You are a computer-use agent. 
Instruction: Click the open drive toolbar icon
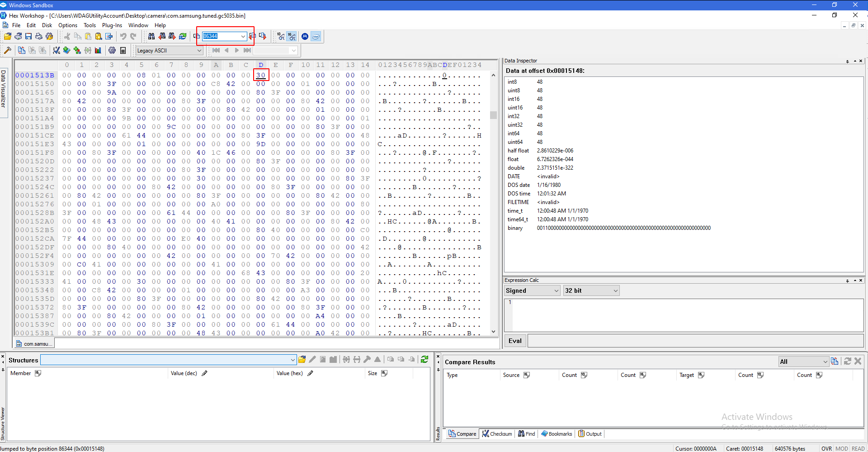pyautogui.click(x=18, y=36)
